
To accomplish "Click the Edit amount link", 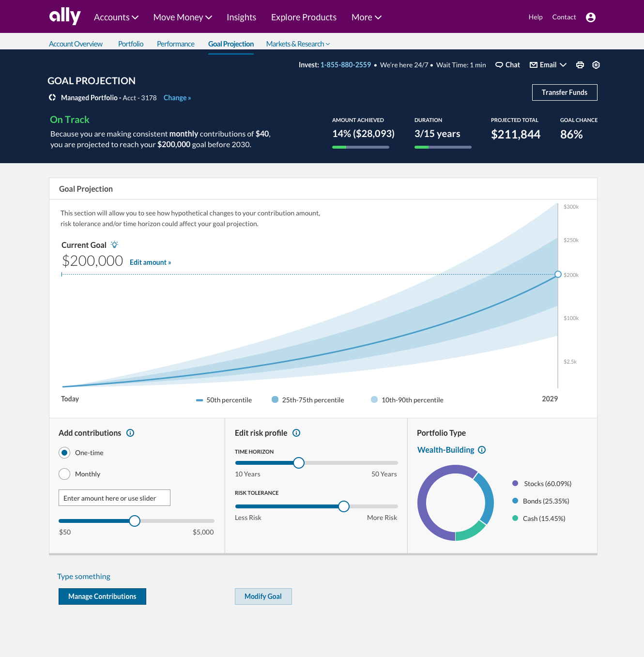I will (x=151, y=262).
